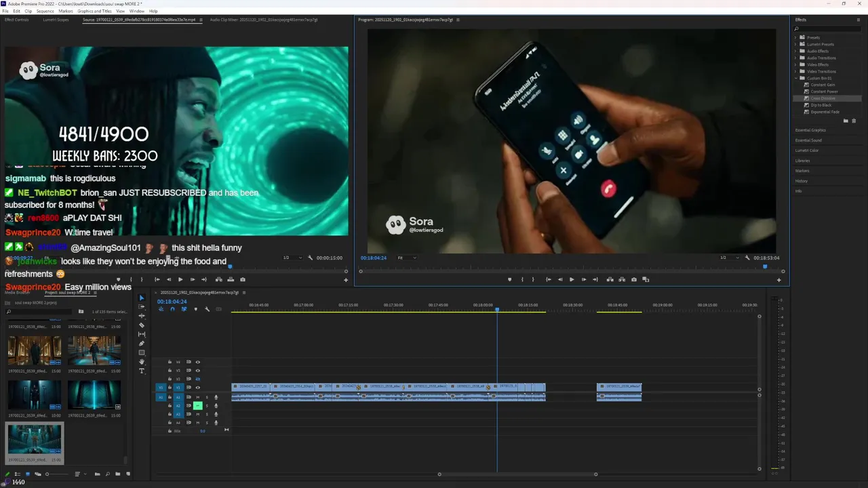
Task: Open Effects panel hamburger menu
Action: 858,20
